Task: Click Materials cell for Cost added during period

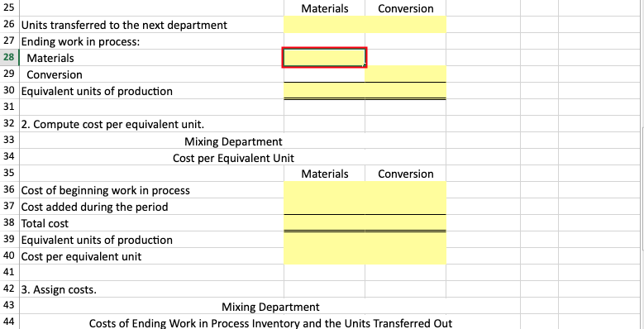Action: [x=324, y=207]
